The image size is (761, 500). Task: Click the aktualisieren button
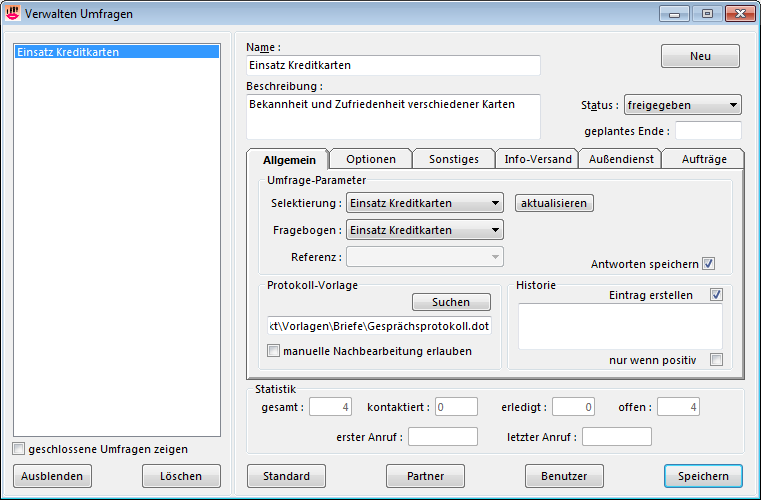[x=555, y=203]
